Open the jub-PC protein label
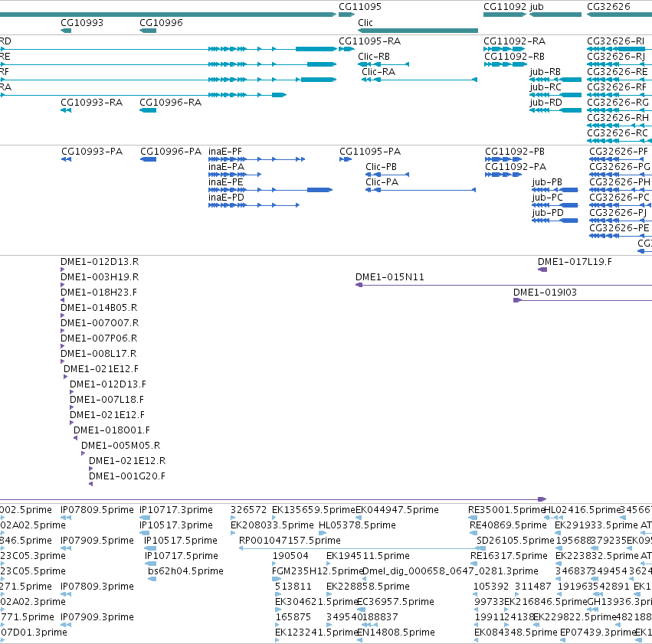Image resolution: width=652 pixels, height=644 pixels. coord(547,198)
